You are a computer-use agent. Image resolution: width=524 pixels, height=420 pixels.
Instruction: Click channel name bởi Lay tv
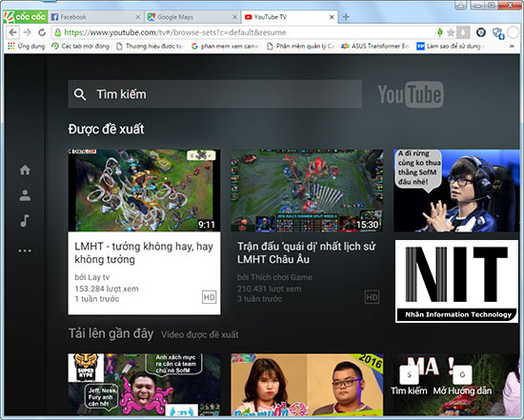point(91,277)
